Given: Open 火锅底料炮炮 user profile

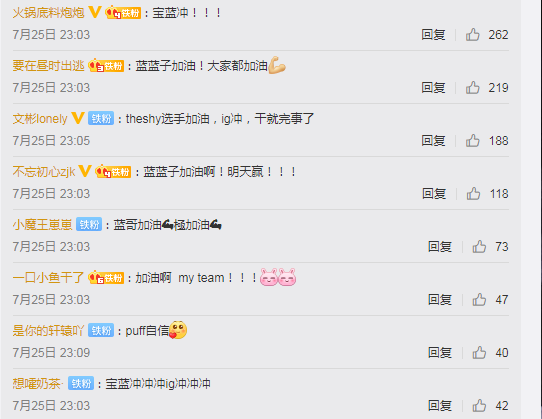Looking at the screenshot, I should [48, 13].
